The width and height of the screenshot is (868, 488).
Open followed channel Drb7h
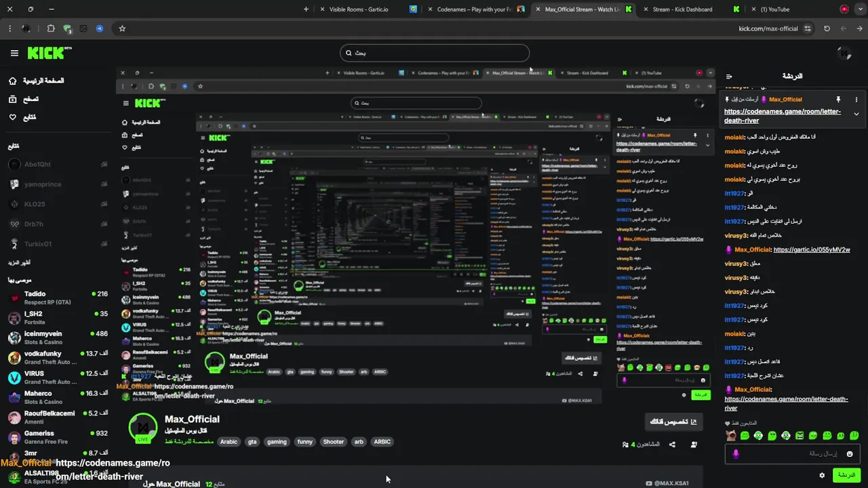pos(58,224)
